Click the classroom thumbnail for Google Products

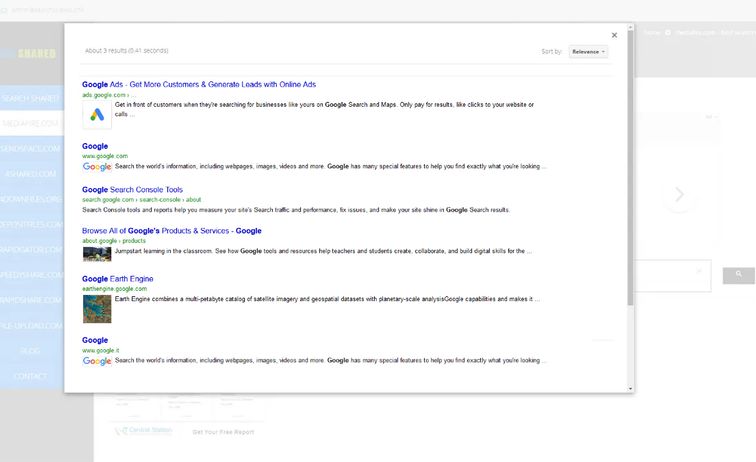tap(97, 253)
